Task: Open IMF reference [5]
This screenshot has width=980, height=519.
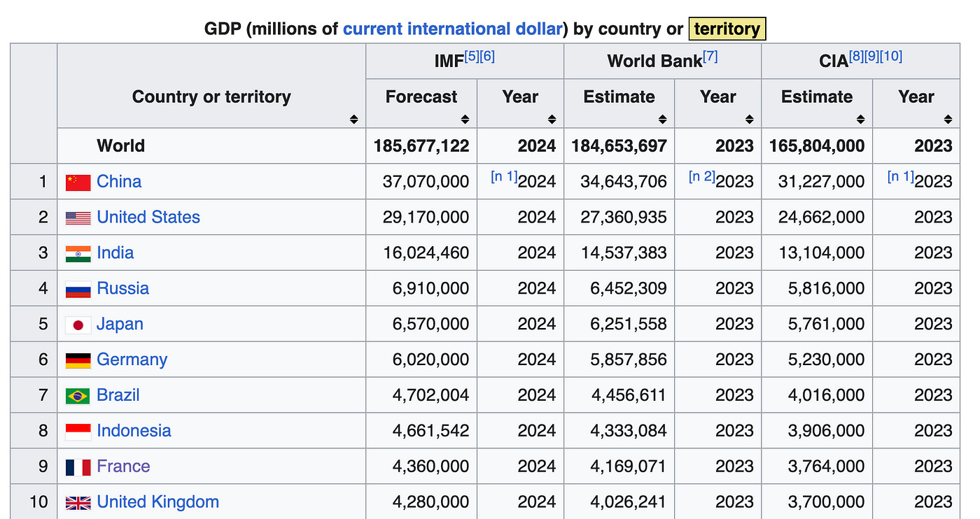Action: [472, 57]
